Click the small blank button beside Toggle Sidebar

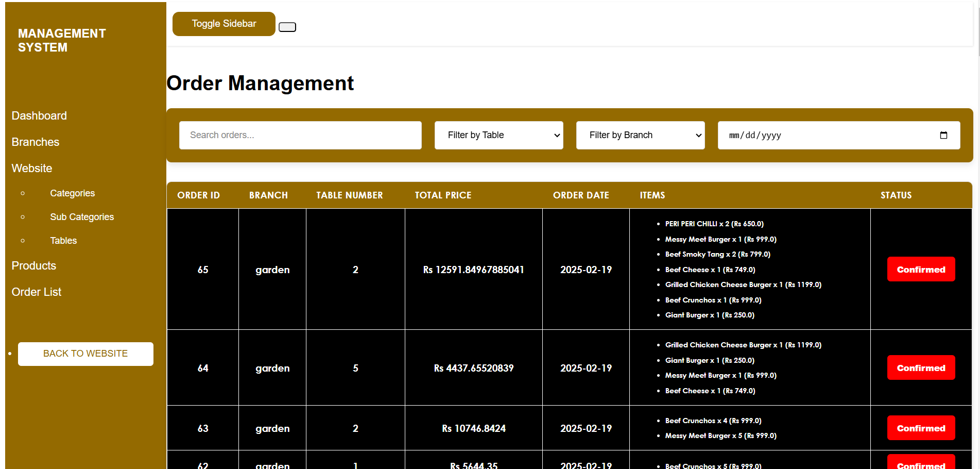pos(287,27)
